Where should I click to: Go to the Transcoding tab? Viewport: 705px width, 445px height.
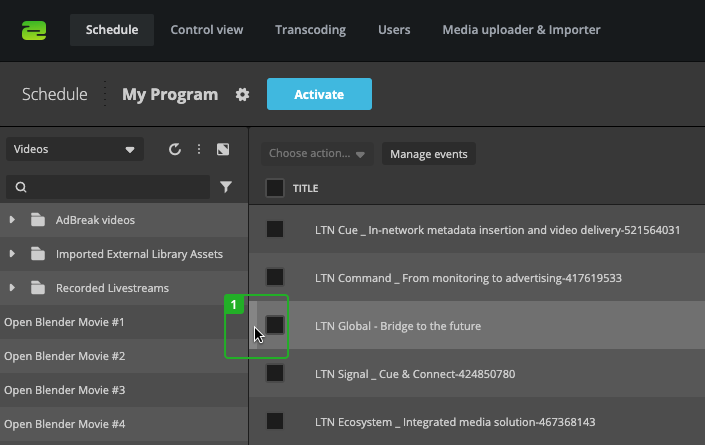[x=310, y=30]
